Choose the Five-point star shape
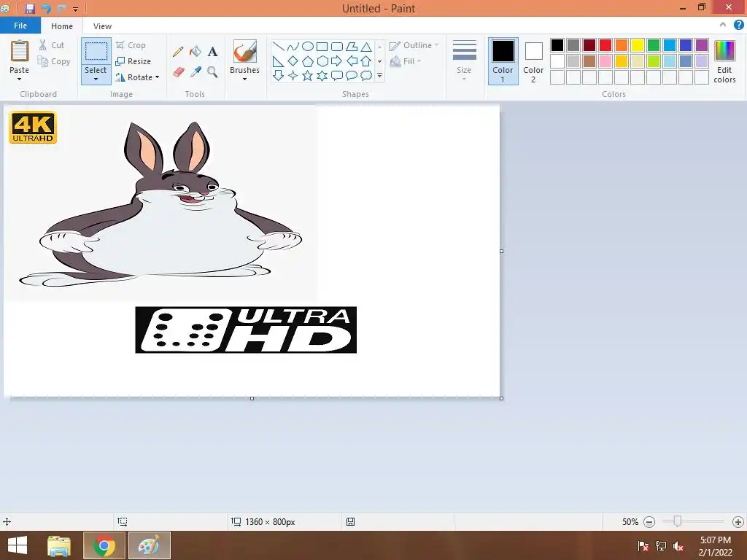 point(308,75)
